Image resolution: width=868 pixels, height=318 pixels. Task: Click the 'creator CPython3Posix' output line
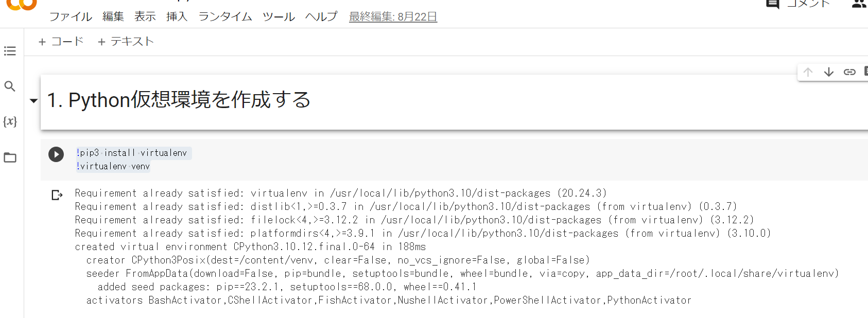[338, 260]
